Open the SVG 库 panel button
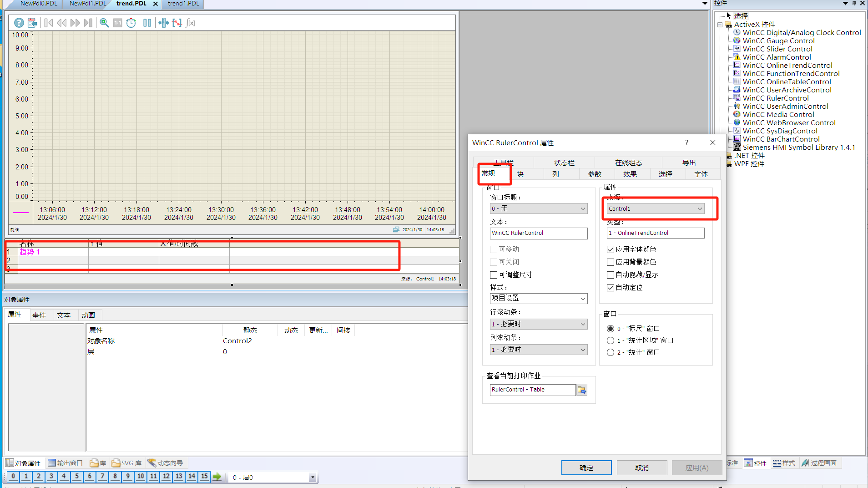Screen dimensions: 868x488 coord(126,463)
